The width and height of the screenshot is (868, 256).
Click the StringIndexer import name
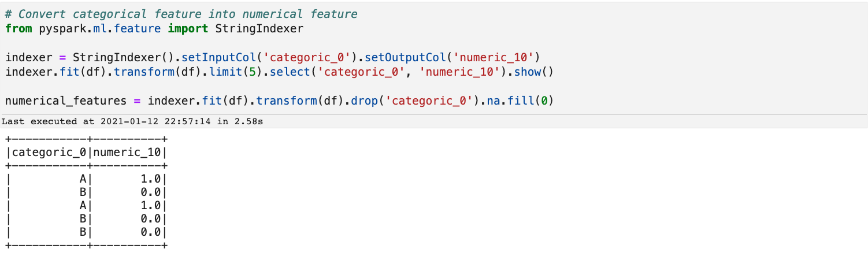259,28
